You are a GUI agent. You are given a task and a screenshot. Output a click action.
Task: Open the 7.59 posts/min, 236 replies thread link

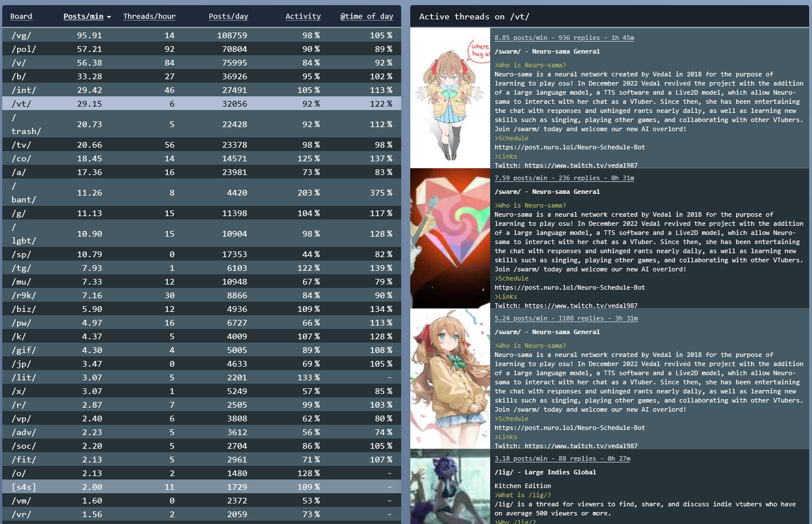[x=564, y=178]
